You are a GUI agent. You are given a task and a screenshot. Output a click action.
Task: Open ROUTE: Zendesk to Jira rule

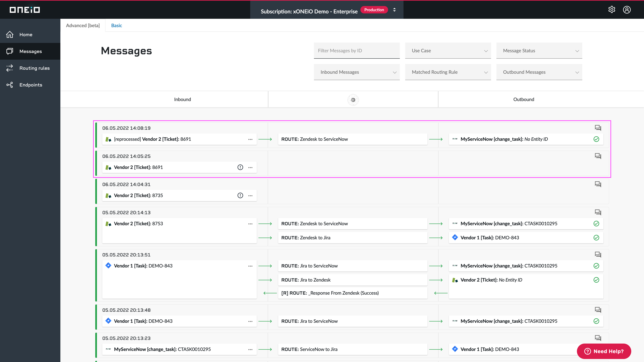click(353, 238)
